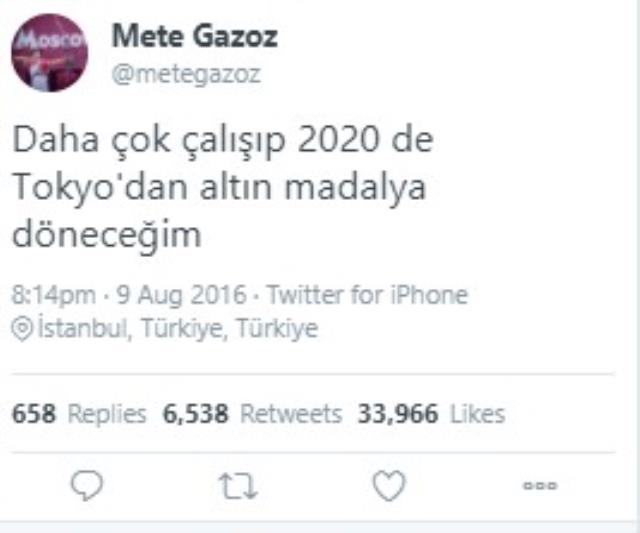View the 658 Replies
This screenshot has width=640, height=533.
click(x=79, y=414)
